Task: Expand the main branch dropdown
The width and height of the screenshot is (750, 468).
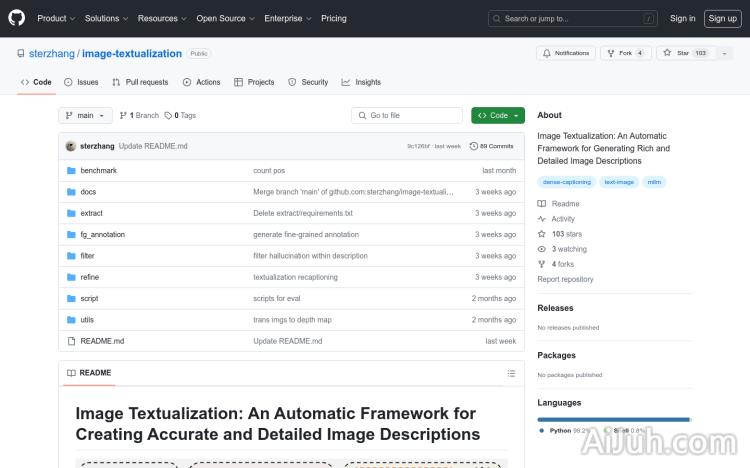Action: (x=85, y=116)
